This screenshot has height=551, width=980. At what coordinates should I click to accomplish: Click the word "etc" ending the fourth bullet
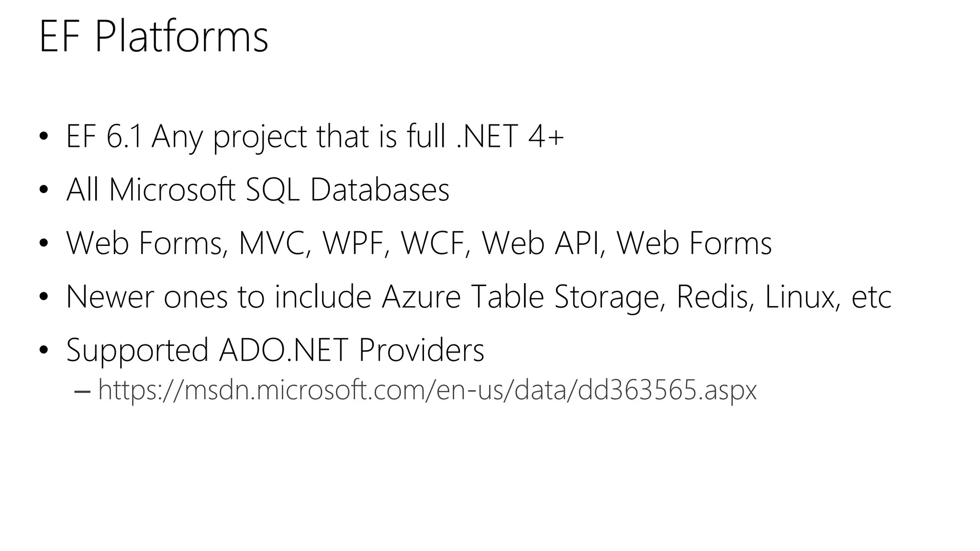pyautogui.click(x=871, y=298)
